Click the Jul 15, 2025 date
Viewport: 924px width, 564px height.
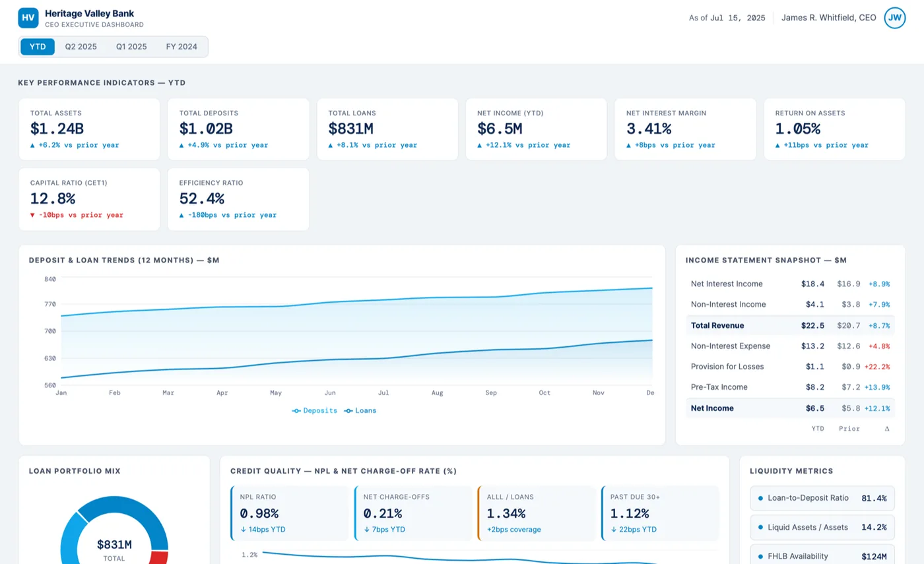pyautogui.click(x=738, y=18)
